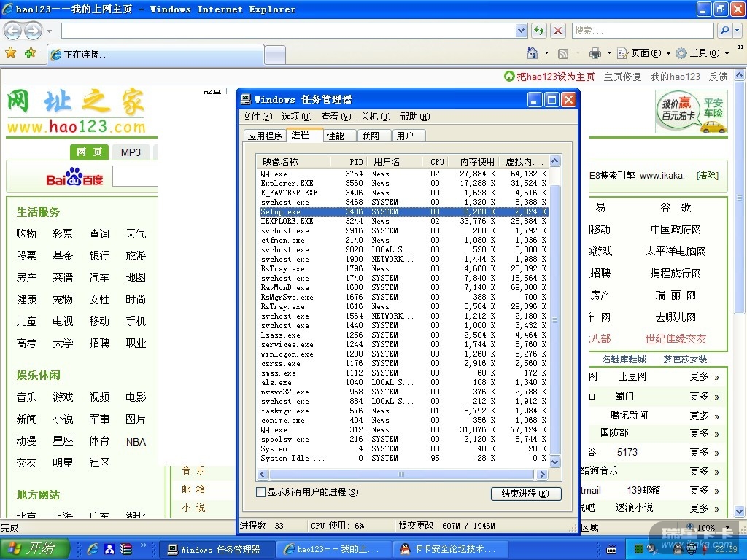Click the IE search box field

point(643,31)
